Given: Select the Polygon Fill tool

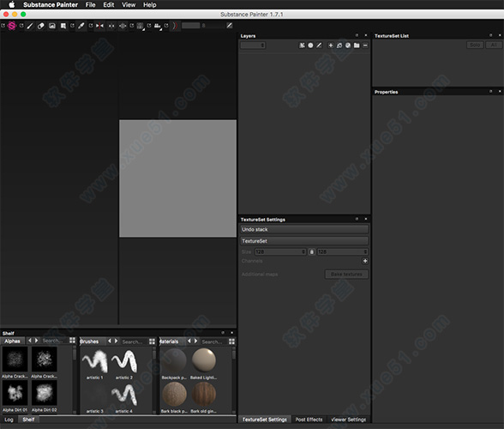Looking at the screenshot, I should coord(63,26).
